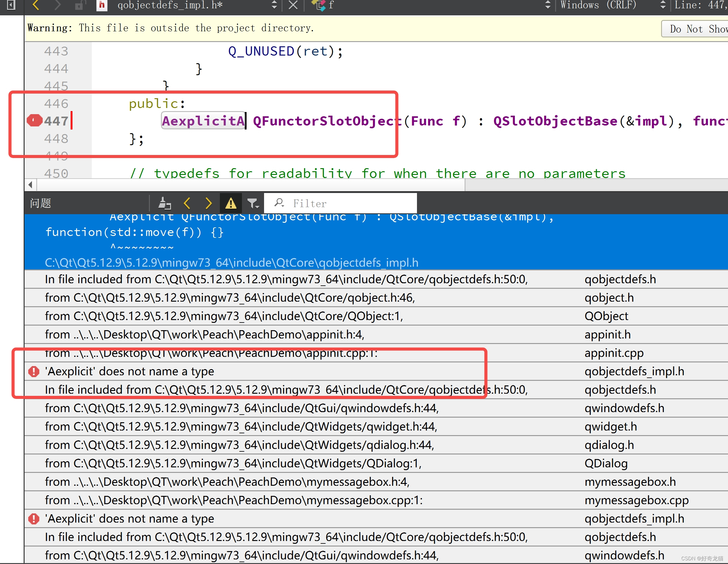Click the AexplicitA token on line 447

click(x=203, y=121)
